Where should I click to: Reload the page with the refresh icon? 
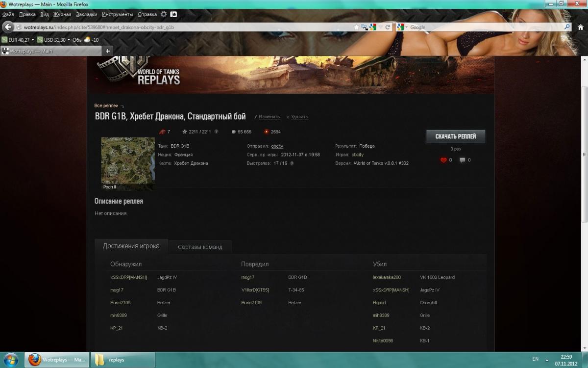(388, 27)
